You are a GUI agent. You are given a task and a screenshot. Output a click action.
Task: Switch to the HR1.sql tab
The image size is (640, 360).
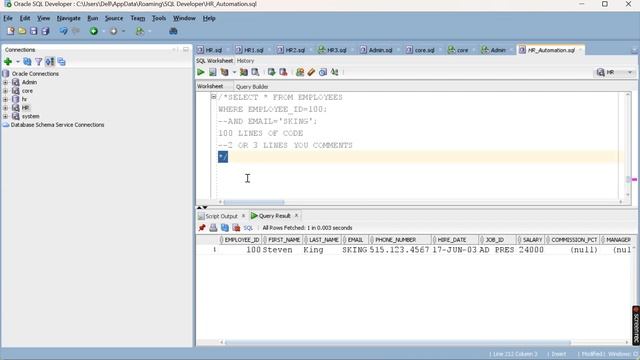point(250,50)
